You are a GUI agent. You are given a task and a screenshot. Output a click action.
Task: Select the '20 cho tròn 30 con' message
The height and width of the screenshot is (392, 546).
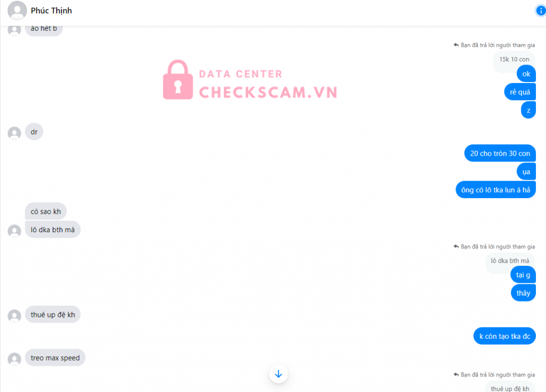[500, 153]
